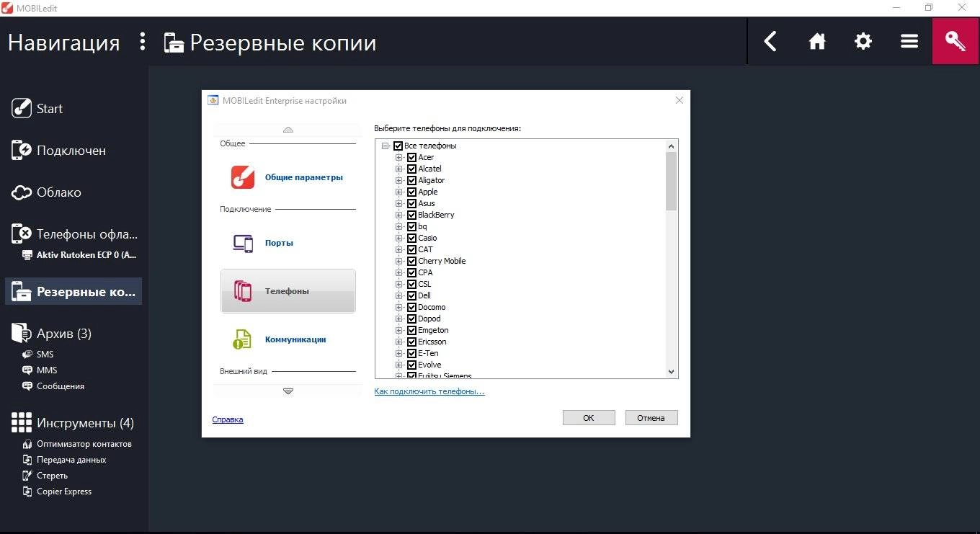Select the E-Ten entry in phone list
The width and height of the screenshot is (980, 534).
click(428, 353)
